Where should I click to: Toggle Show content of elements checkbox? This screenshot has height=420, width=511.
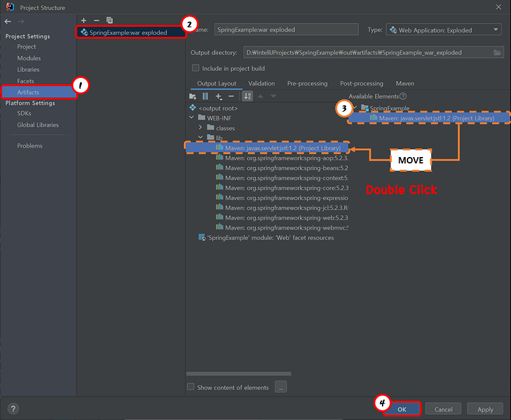pos(190,387)
